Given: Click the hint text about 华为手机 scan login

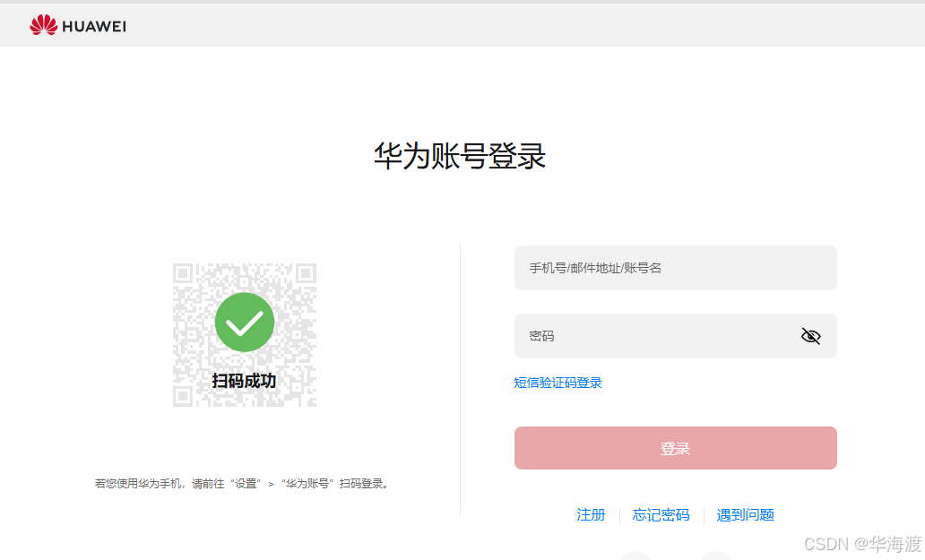Looking at the screenshot, I should click(x=242, y=483).
